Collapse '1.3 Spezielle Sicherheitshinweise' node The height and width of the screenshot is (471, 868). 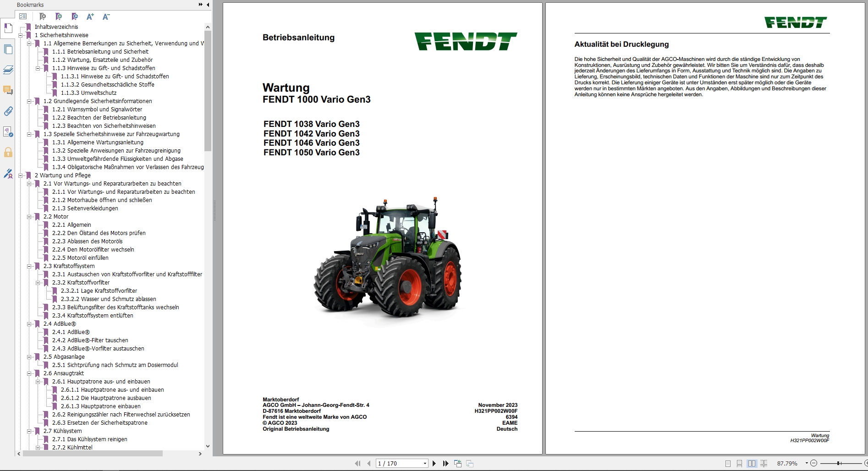[x=29, y=134]
